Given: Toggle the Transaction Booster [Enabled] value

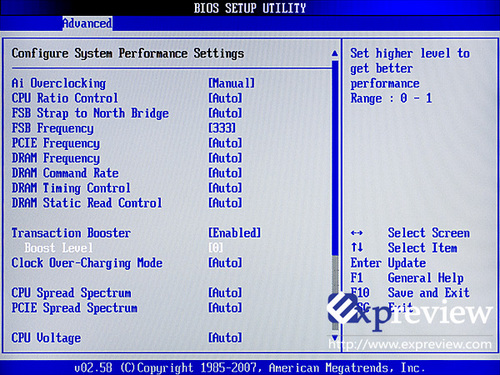Looking at the screenshot, I should (235, 233).
